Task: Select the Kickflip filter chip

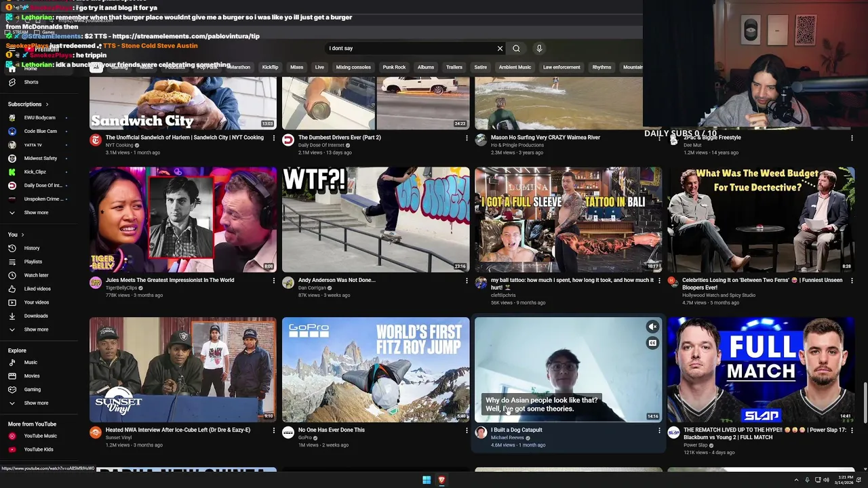Action: 270,67
